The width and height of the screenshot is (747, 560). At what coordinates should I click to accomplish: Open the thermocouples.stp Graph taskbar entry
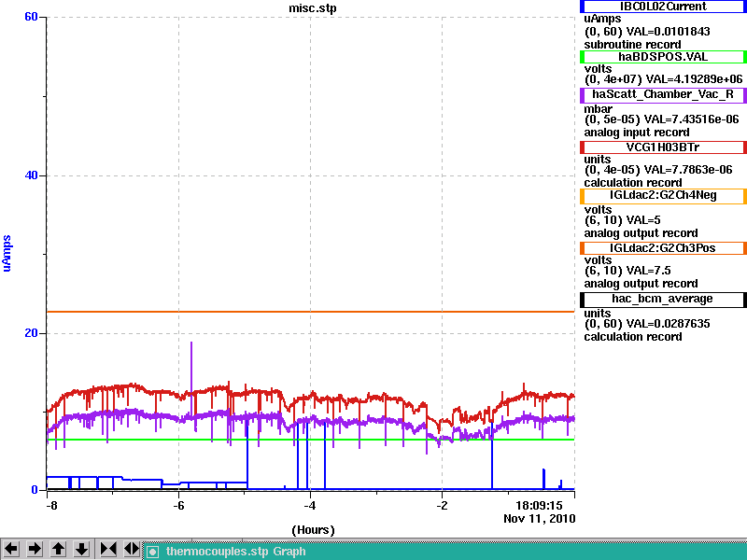445,552
